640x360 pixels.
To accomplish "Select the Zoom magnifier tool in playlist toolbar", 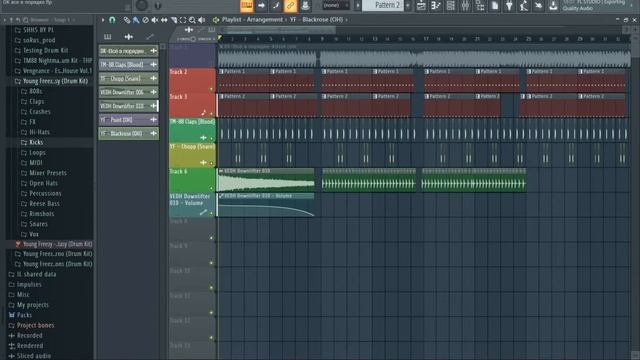I will (x=192, y=20).
